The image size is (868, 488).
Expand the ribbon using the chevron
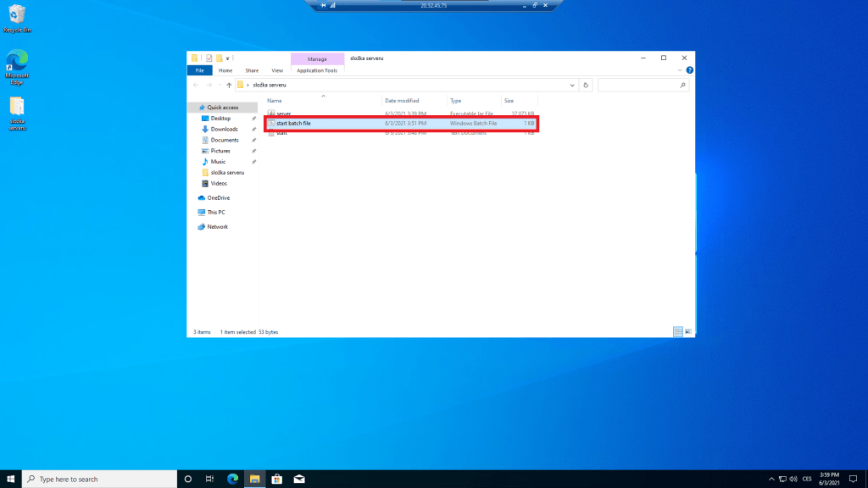[x=681, y=70]
